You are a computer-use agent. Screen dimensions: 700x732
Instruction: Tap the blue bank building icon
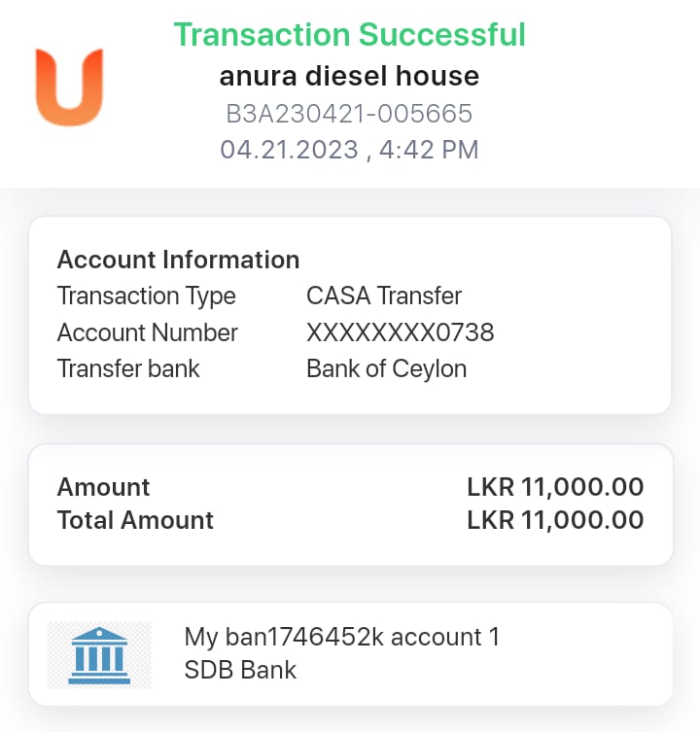click(x=99, y=654)
